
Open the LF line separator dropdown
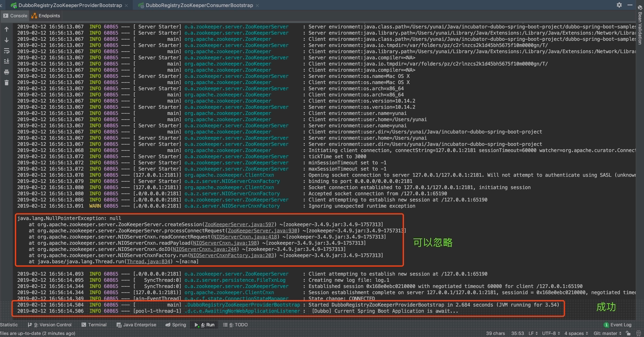[533, 333]
